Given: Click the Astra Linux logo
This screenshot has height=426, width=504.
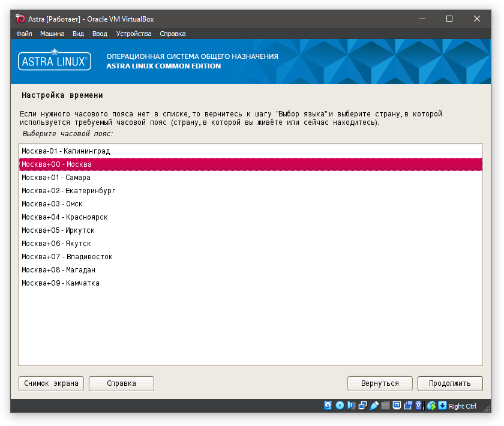Looking at the screenshot, I should (55, 60).
